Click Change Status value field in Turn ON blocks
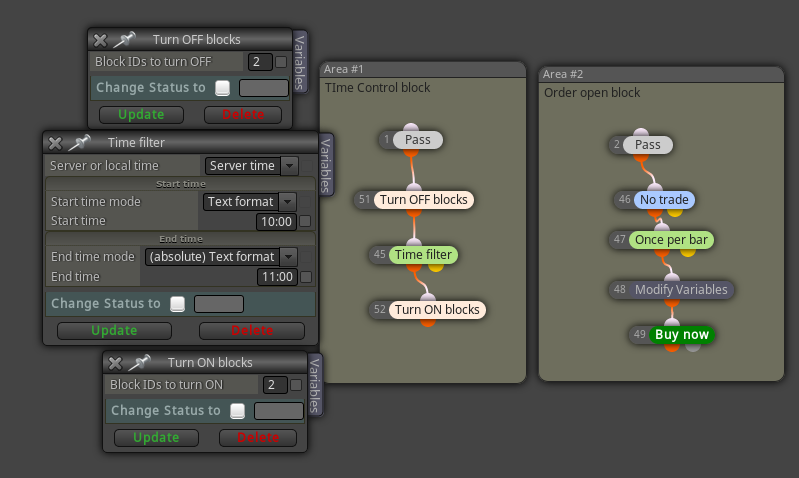 pyautogui.click(x=279, y=411)
